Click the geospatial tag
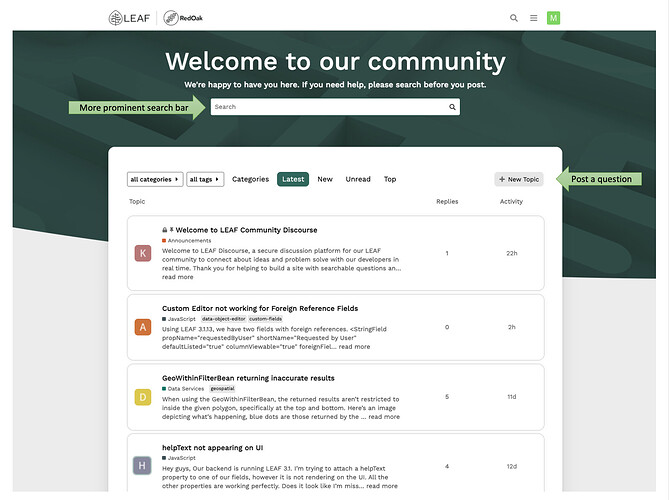 222,389
